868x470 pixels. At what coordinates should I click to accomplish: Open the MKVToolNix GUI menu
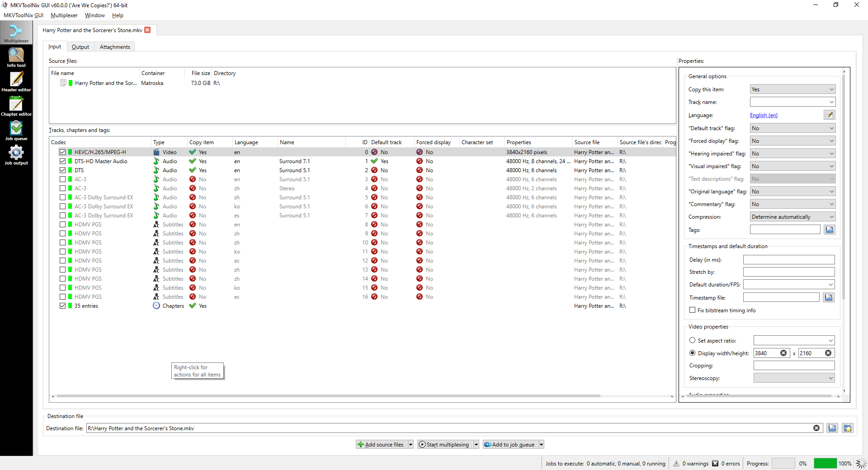coord(24,15)
